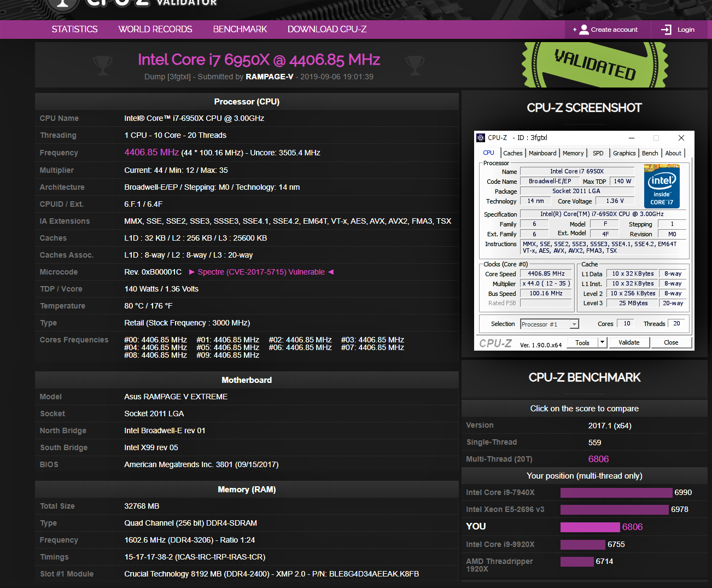Click the page title Intel Core i7 6950X @ 4406.85 MHz
Viewport: 712px width, 588px height.
259,60
